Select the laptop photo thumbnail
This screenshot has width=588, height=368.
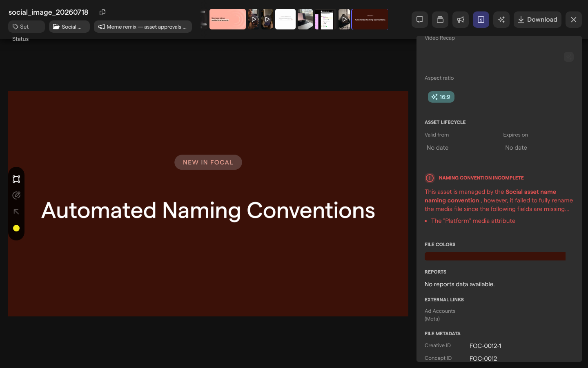[305, 19]
